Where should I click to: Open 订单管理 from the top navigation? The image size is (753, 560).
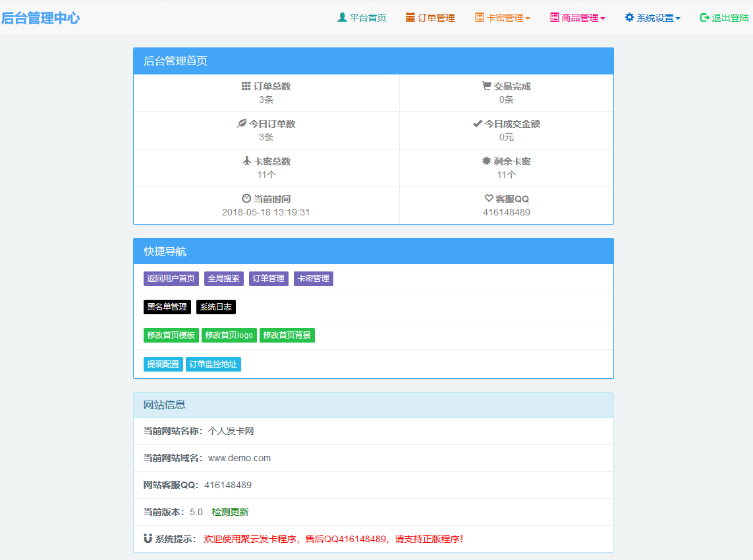(436, 18)
